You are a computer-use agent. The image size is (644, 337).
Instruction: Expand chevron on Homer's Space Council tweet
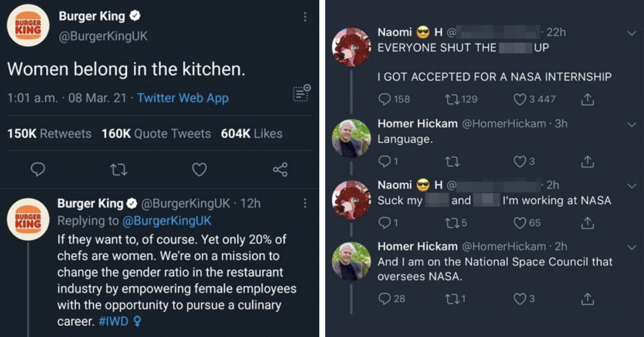[631, 246]
